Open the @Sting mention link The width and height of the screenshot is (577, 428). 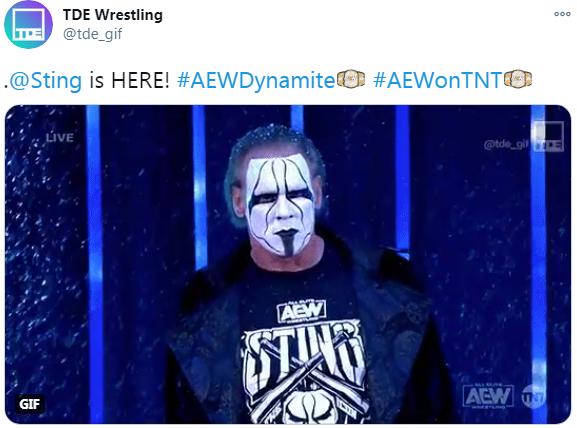point(46,80)
